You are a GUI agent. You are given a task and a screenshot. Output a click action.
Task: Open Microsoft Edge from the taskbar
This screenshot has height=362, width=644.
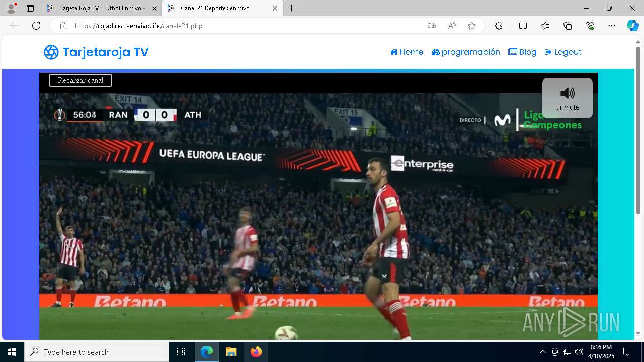207,352
